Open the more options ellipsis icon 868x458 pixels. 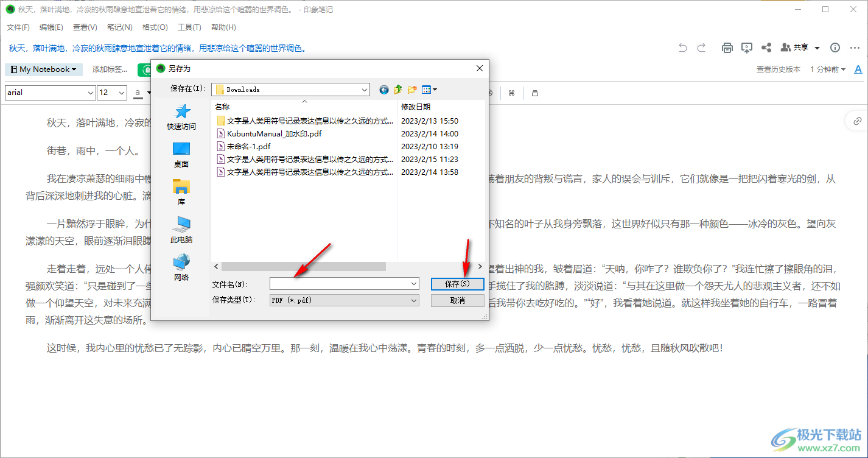[x=855, y=48]
